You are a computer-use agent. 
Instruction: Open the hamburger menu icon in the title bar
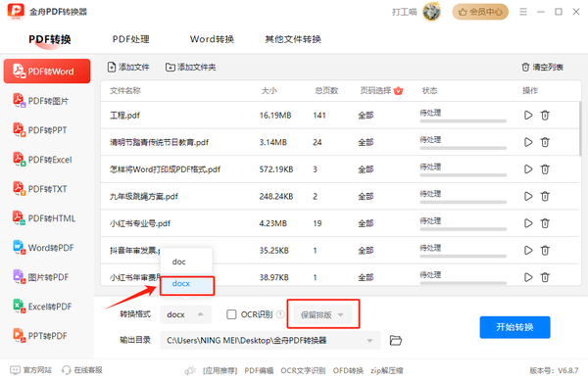tap(523, 12)
